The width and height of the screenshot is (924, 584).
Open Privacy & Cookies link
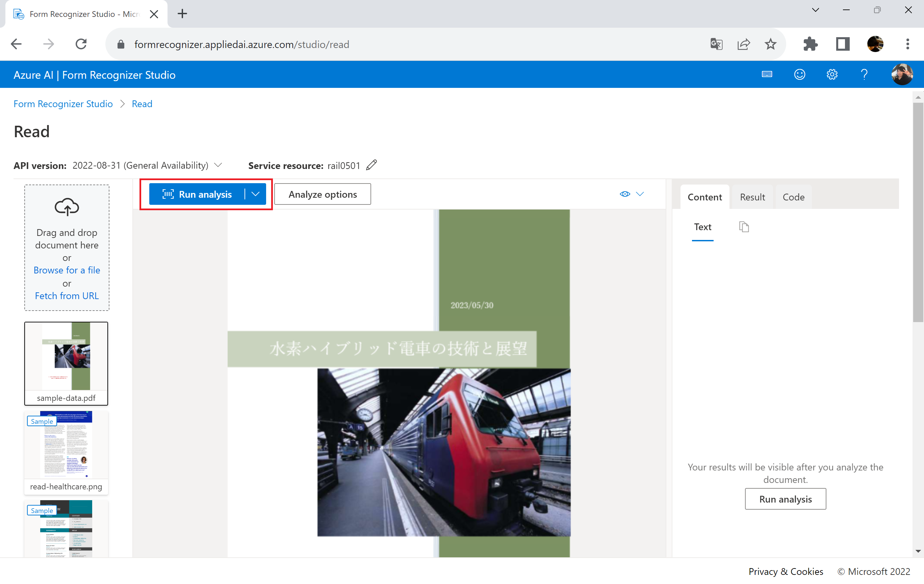coord(786,571)
